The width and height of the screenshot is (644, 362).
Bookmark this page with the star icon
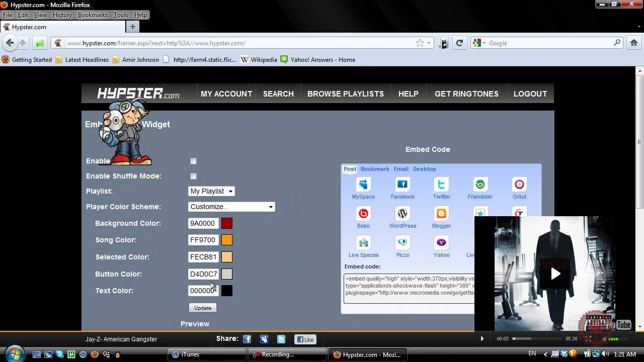pyautogui.click(x=420, y=43)
